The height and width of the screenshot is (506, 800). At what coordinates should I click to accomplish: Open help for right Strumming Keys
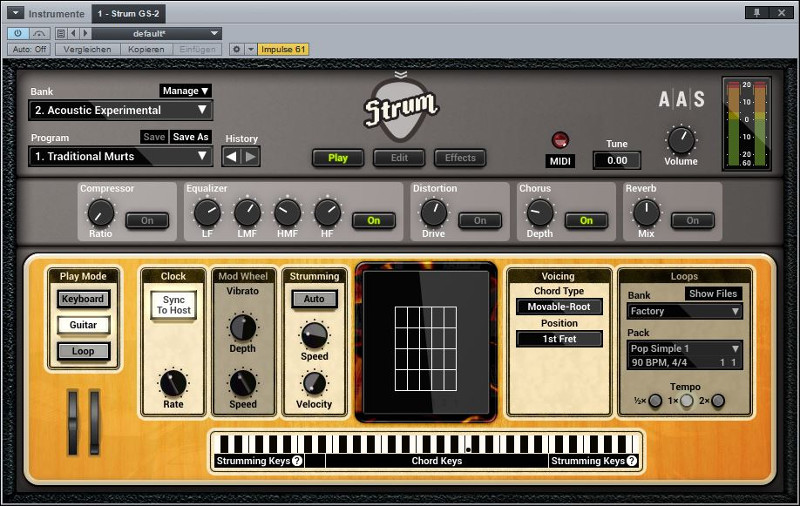coord(632,461)
